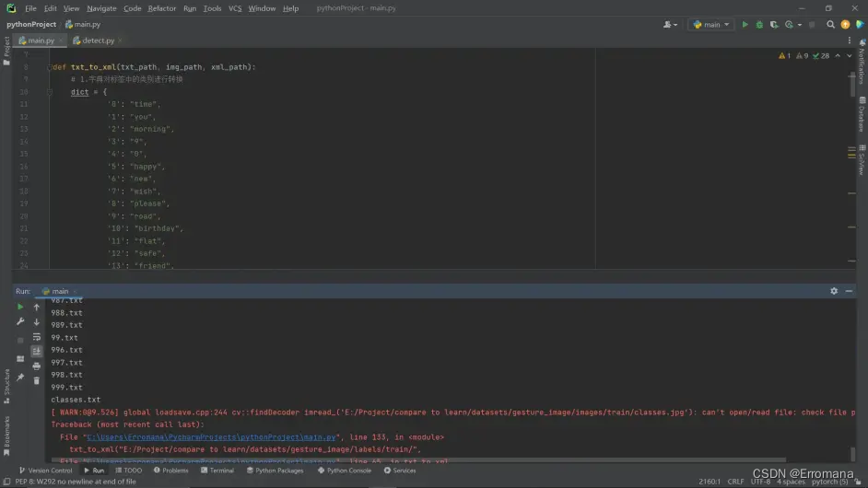
Task: Switch to the detect.py tab
Action: click(x=98, y=41)
